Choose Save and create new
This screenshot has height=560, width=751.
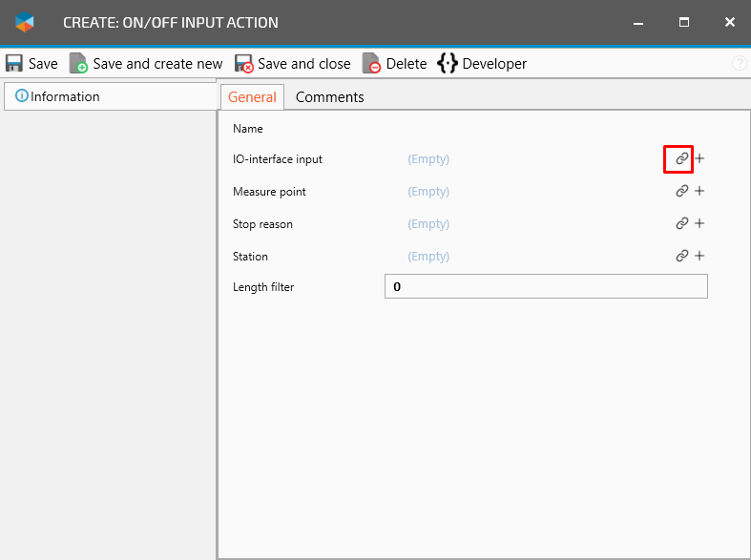[x=146, y=64]
